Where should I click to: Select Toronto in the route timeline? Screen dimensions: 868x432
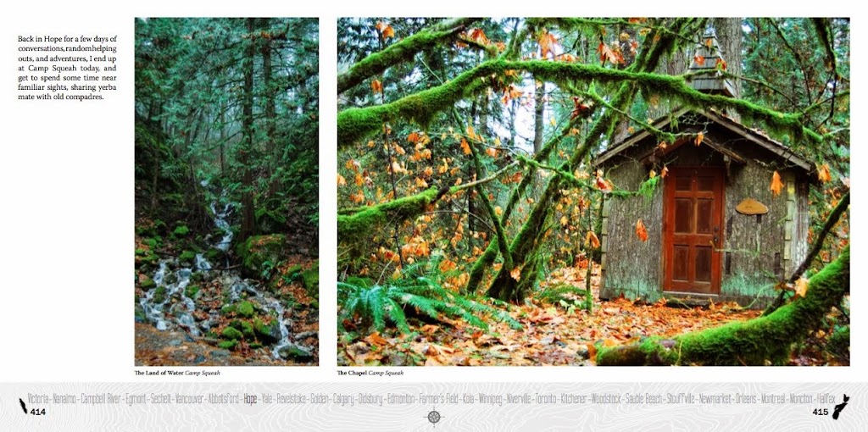tap(545, 399)
